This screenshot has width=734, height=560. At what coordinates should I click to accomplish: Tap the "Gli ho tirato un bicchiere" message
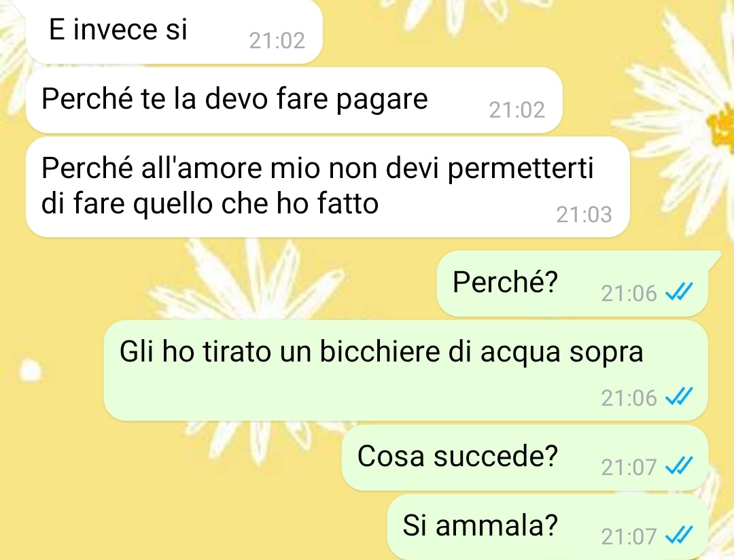click(405, 370)
